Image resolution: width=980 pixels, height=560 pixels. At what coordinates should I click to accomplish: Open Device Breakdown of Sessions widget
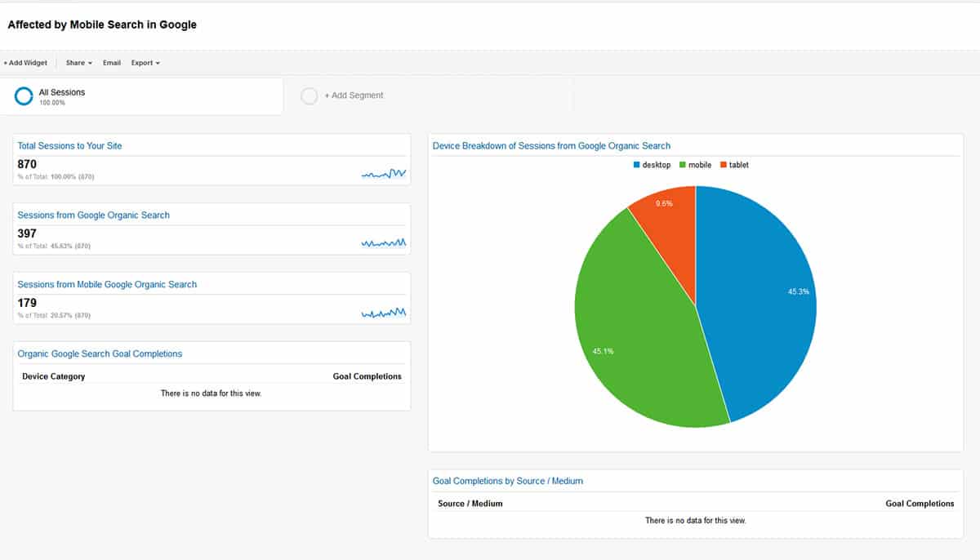(x=551, y=145)
